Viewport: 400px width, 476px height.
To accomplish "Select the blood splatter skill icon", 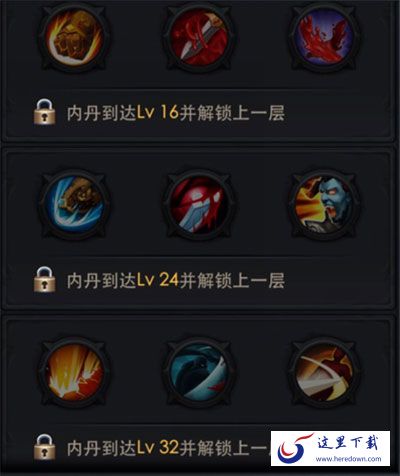I will coord(324,37).
